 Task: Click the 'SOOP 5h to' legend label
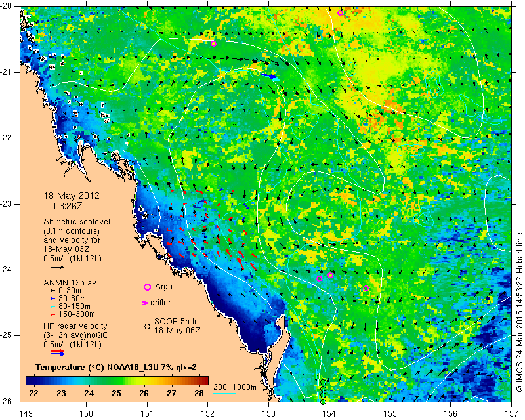pos(177,321)
